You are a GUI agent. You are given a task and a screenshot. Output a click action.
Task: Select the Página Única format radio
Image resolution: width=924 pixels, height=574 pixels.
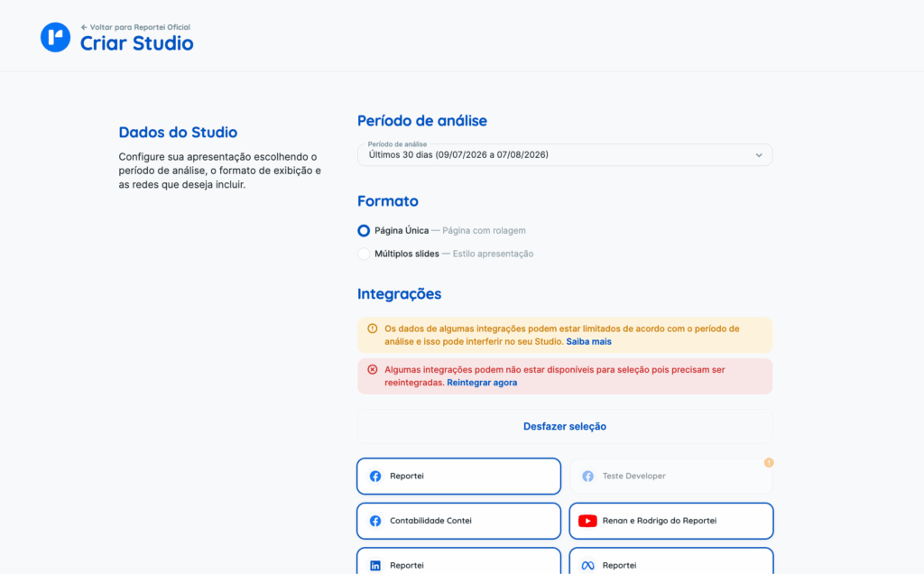click(364, 230)
